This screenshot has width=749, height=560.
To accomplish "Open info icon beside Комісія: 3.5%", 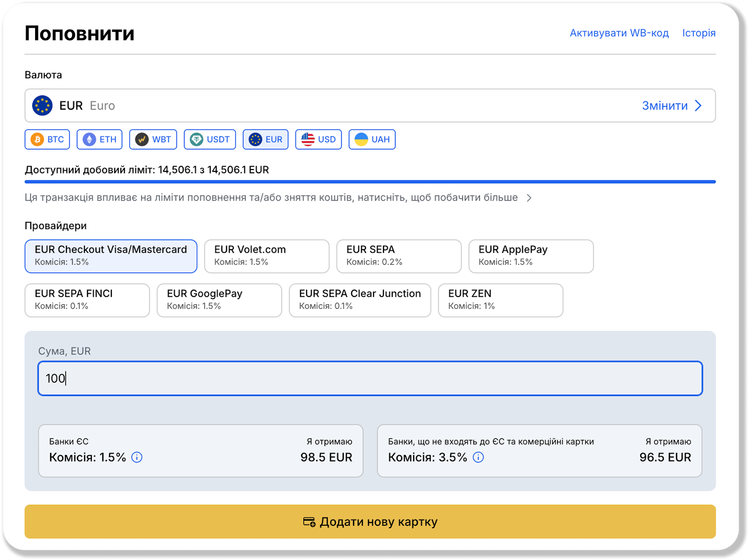I will (x=478, y=457).
